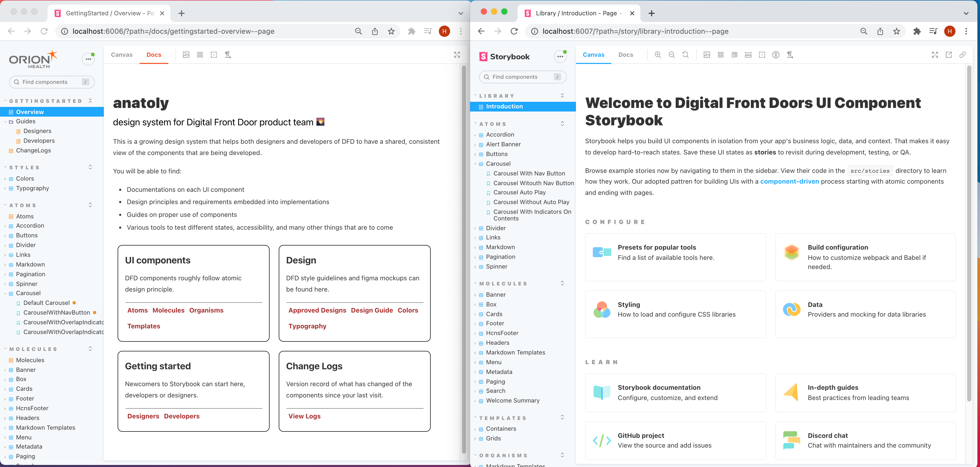Open accessibility vision simulator icon
Viewport: 980px width, 467px height.
776,55
